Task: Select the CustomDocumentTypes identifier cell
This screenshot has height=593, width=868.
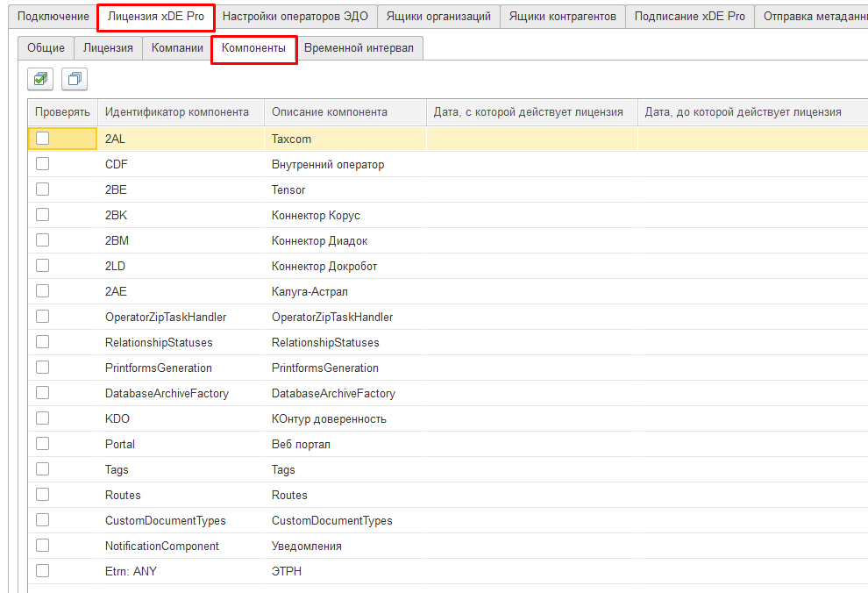Action: pyautogui.click(x=181, y=521)
